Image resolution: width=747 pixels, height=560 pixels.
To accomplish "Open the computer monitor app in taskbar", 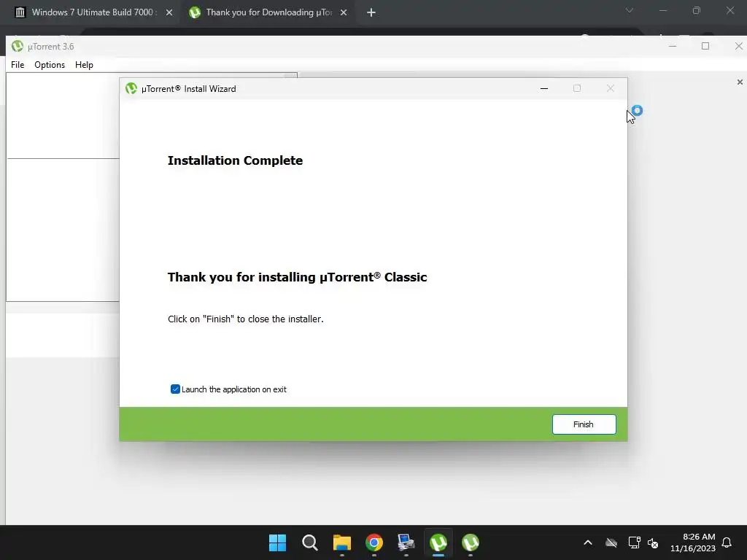I will point(406,542).
